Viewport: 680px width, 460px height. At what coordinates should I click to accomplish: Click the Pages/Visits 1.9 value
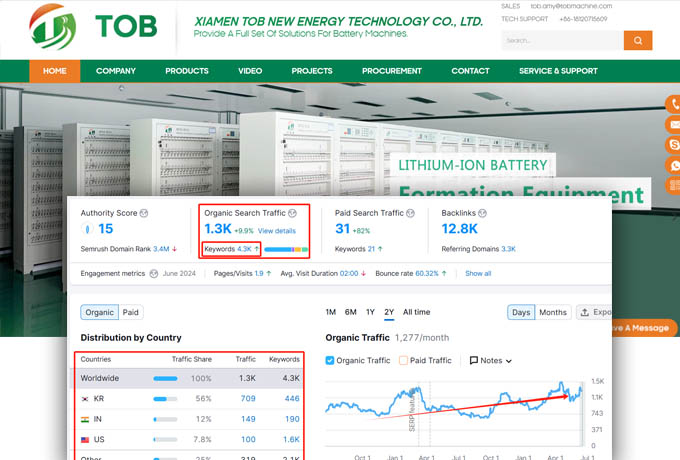click(259, 274)
